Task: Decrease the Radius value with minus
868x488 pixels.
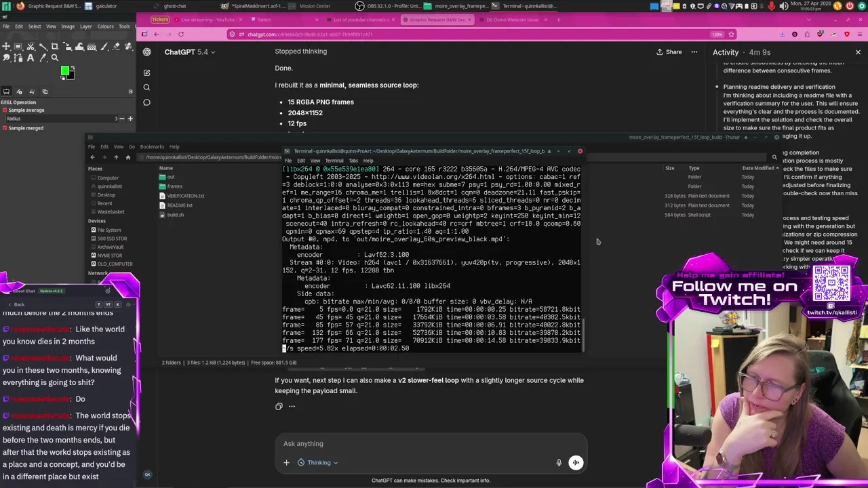Action: coord(123,119)
